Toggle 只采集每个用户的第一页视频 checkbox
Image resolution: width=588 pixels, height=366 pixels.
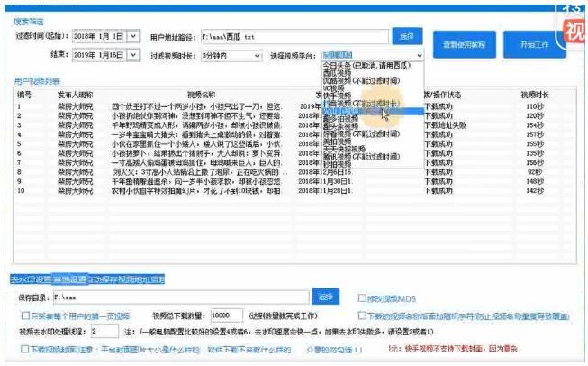point(25,316)
